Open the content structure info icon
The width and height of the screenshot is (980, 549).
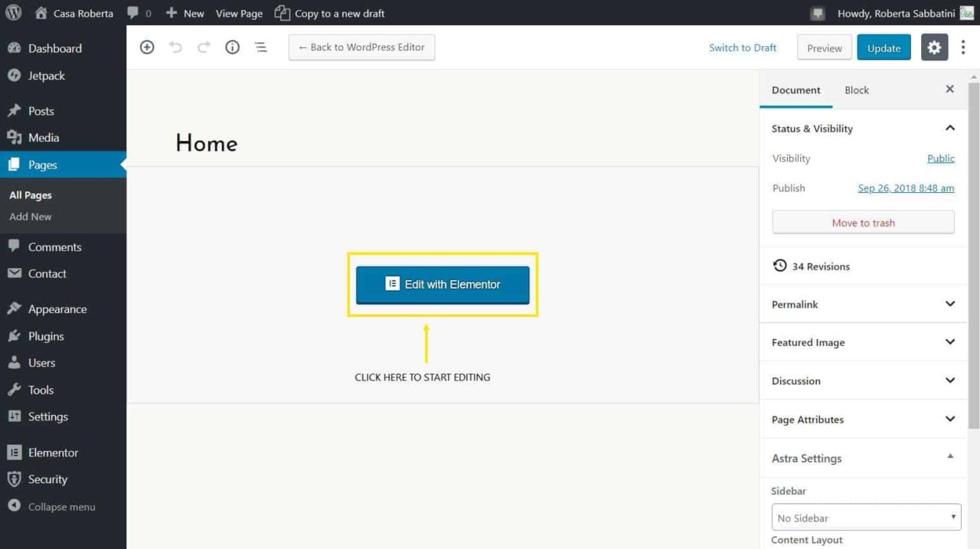(232, 47)
